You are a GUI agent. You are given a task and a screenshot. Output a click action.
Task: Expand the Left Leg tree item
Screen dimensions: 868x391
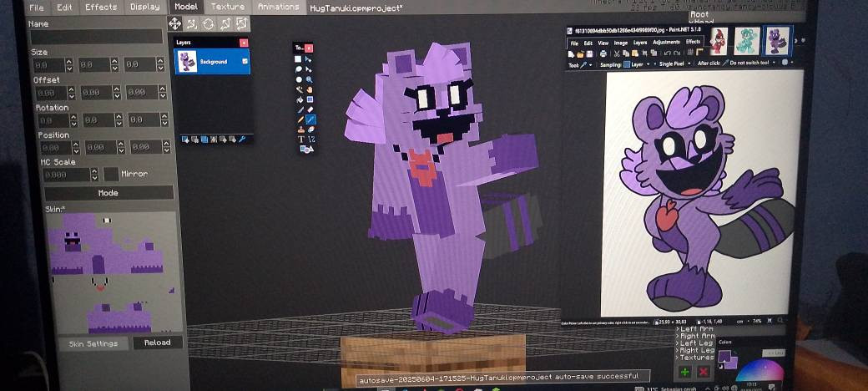(x=678, y=343)
